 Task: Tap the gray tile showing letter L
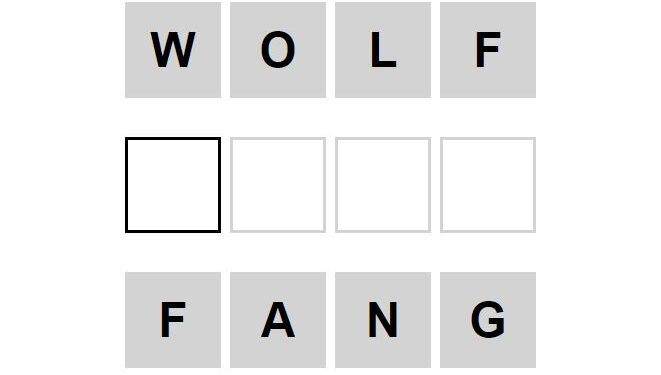click(383, 50)
